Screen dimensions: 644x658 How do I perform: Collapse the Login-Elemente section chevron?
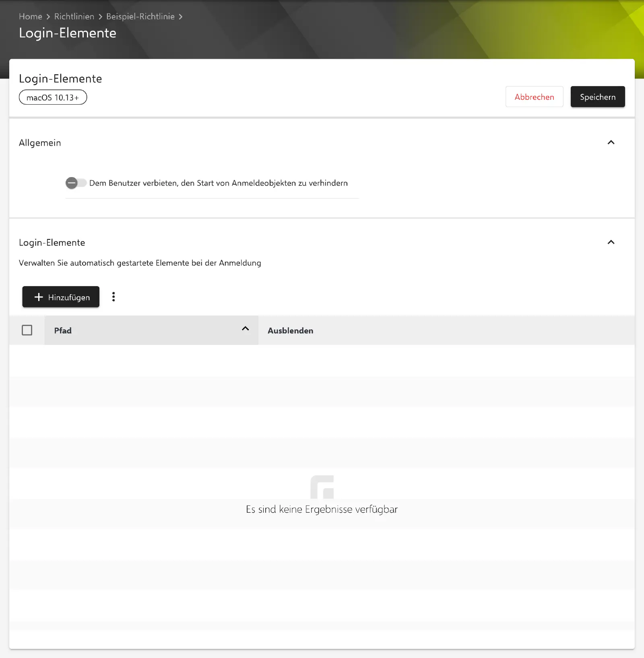[x=611, y=242]
